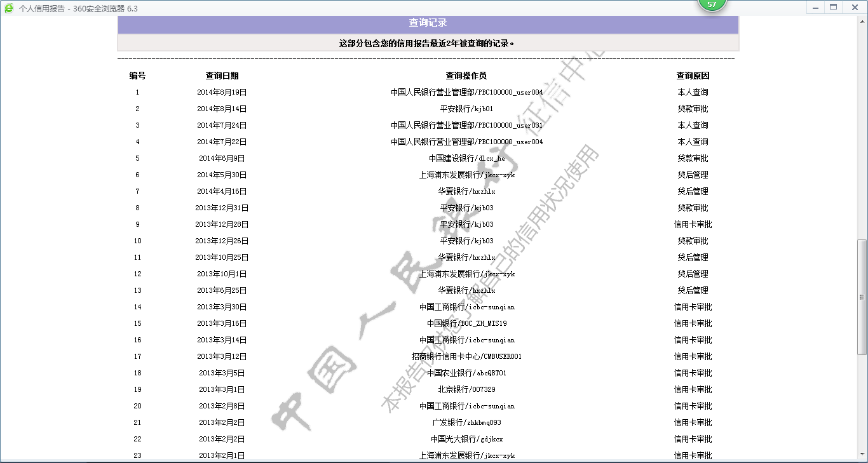Click 信用卡审批 reason in row 9
This screenshot has width=868, height=463.
(693, 224)
